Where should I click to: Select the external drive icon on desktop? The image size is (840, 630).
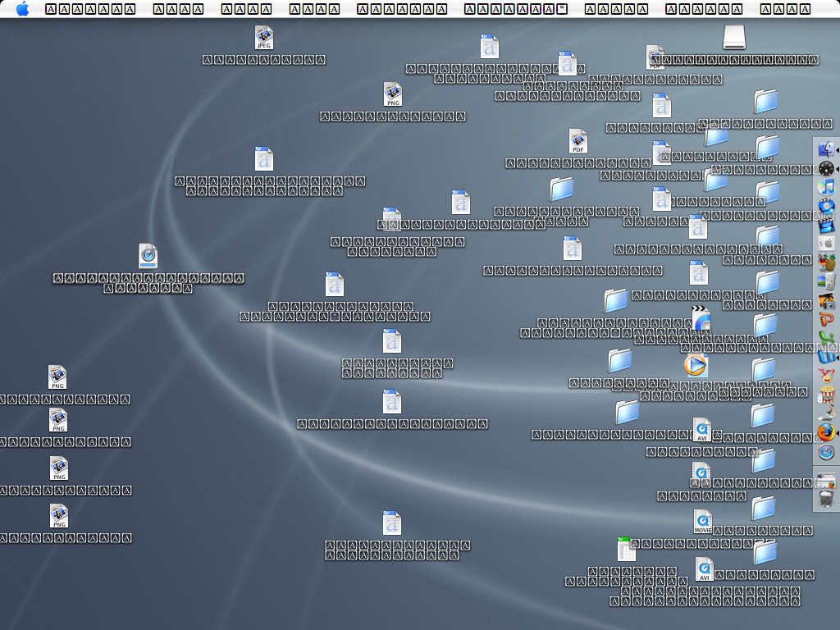pyautogui.click(x=734, y=38)
